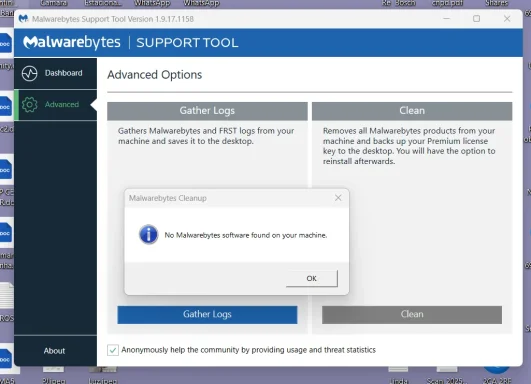Minimize the Support Tool window

coord(447,19)
